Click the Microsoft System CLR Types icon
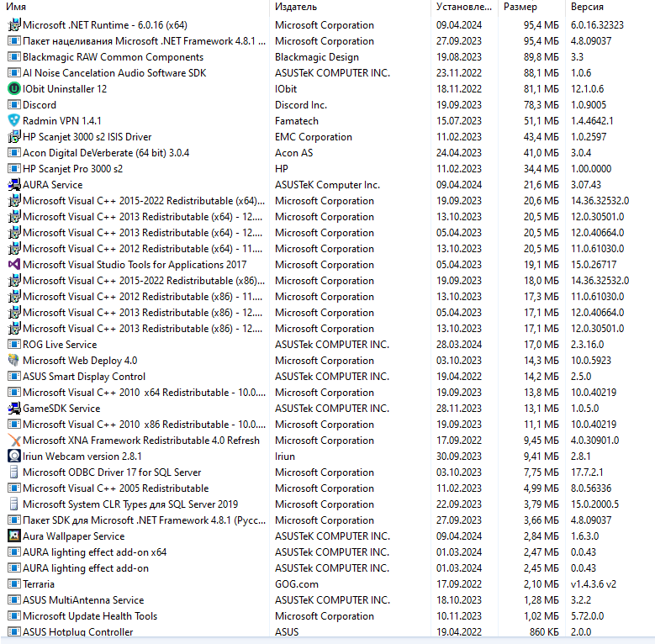 13,504
